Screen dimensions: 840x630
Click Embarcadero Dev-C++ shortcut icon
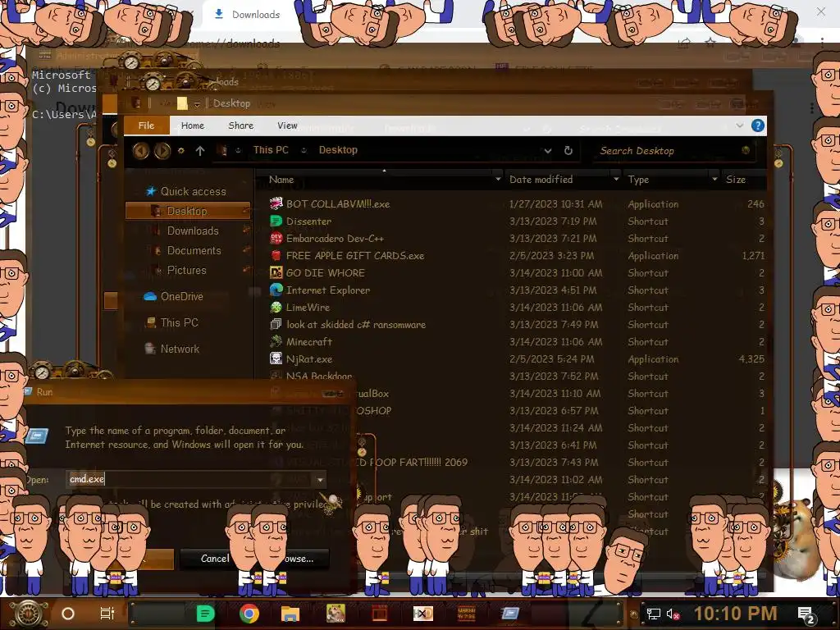[x=276, y=238]
